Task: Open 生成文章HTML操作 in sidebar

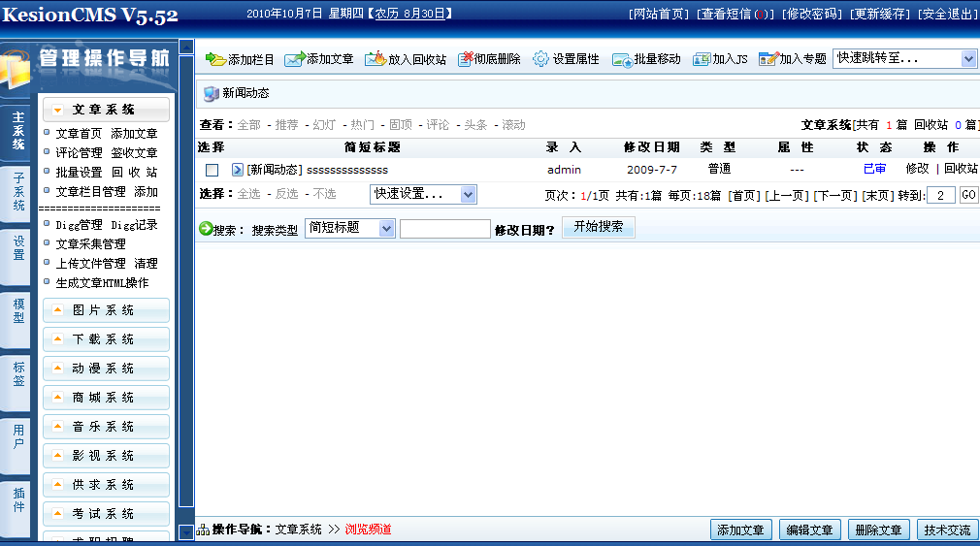Action: [x=102, y=283]
